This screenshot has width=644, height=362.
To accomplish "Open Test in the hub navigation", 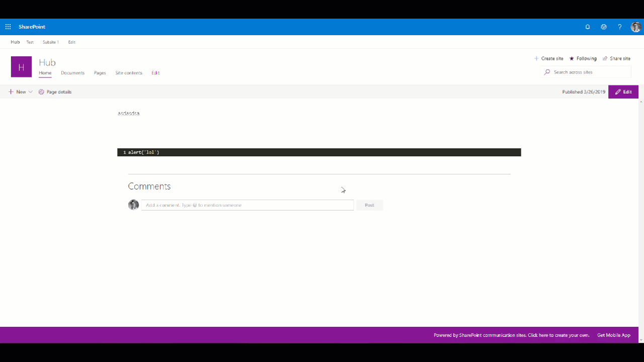I will pyautogui.click(x=30, y=42).
